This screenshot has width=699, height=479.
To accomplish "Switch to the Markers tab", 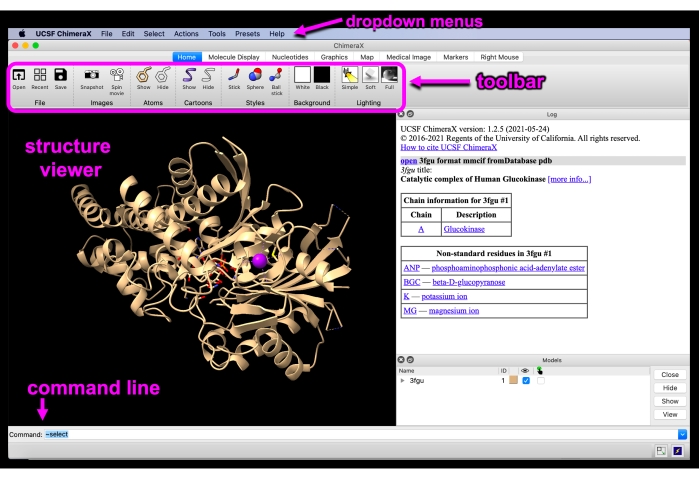I will (456, 57).
